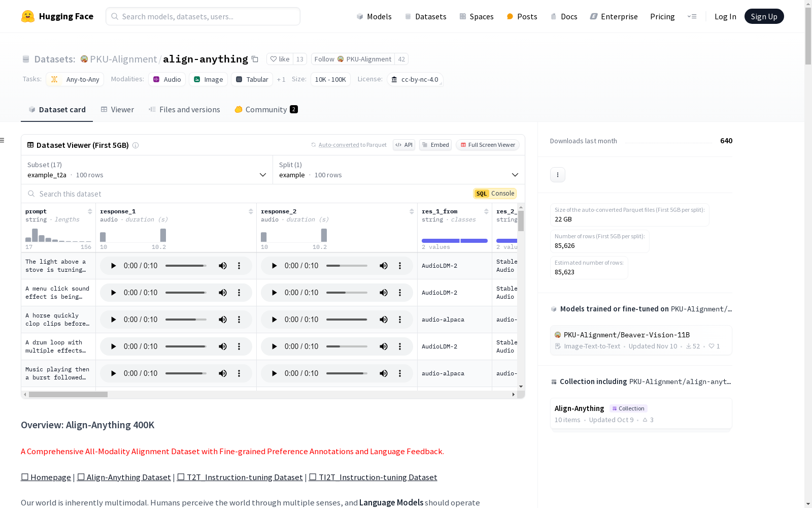
Task: Click the Hugging Face logo
Action: (x=57, y=16)
